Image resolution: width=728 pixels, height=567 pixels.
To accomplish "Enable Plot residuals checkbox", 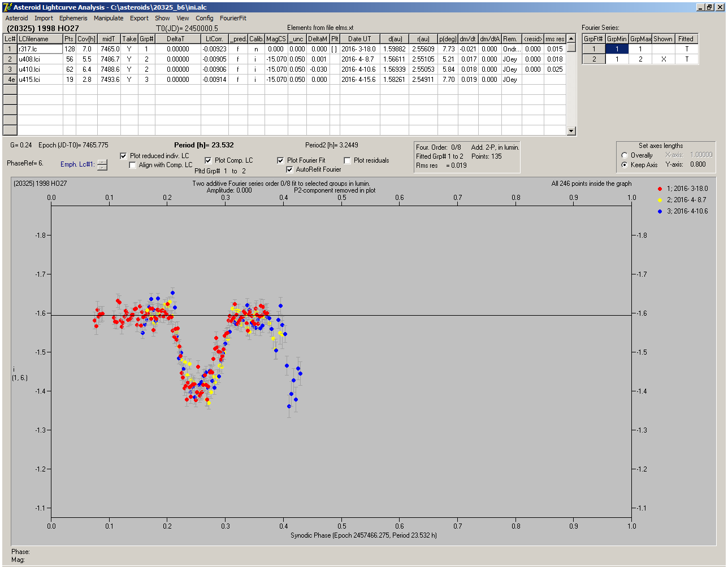I will [x=347, y=160].
